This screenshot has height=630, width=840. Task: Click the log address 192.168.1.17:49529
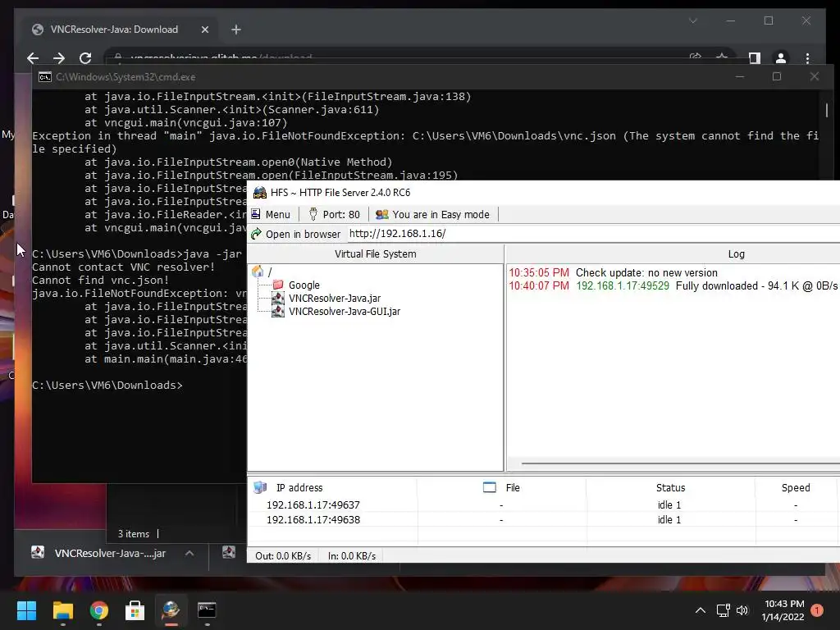pos(623,286)
